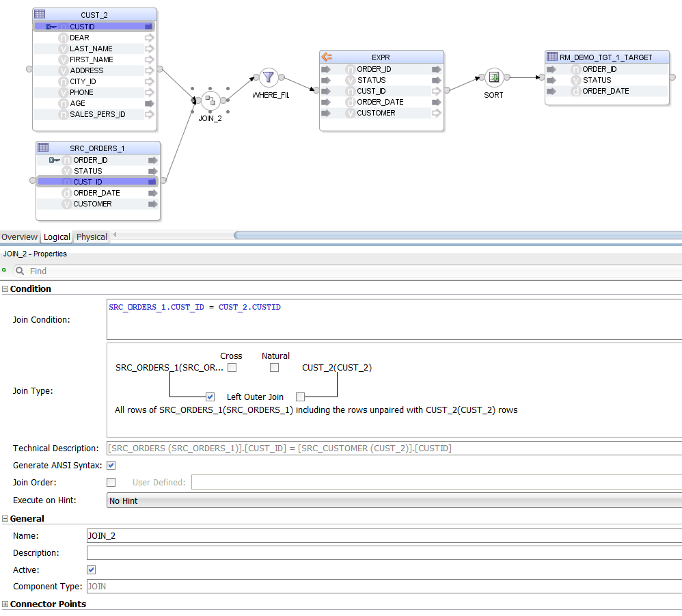Click output arrow of SRC_ORDERS_1 STATUS

coord(152,171)
